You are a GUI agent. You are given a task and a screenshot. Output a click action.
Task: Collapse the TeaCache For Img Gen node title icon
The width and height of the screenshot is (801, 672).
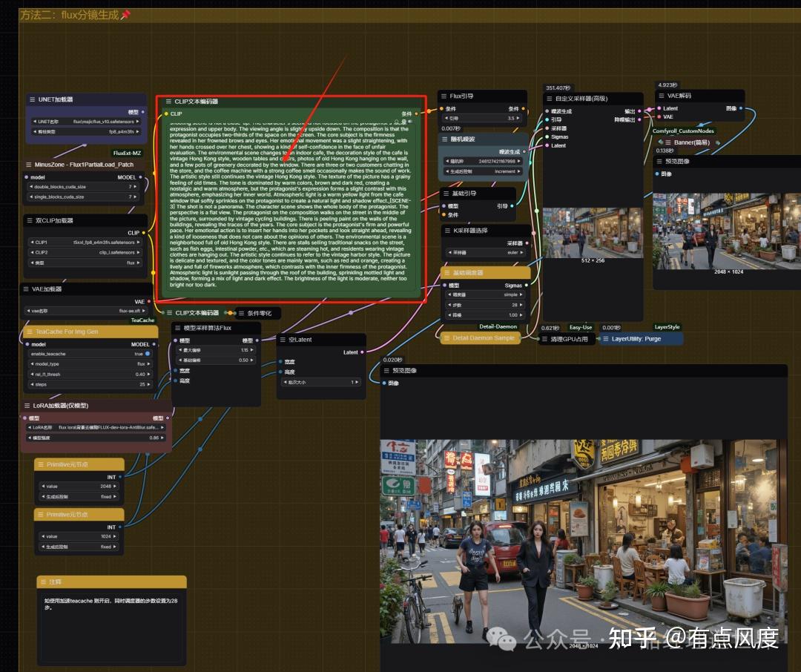(28, 333)
